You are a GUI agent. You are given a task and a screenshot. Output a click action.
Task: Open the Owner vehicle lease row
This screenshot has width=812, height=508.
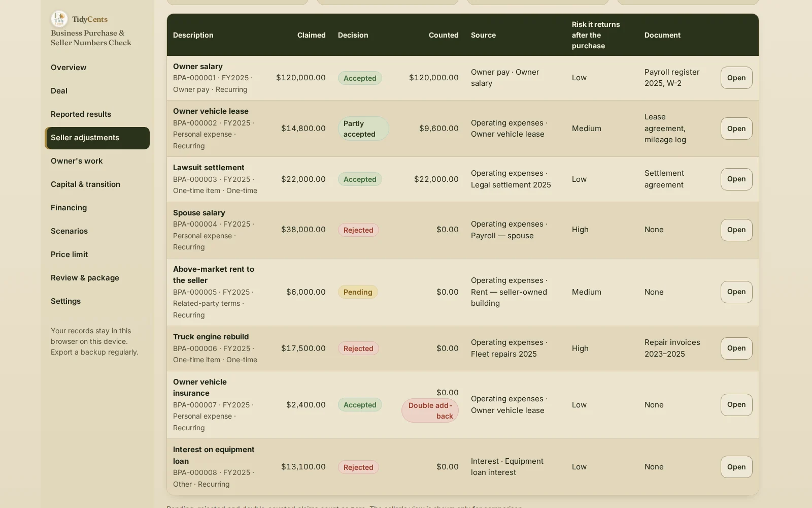736,129
